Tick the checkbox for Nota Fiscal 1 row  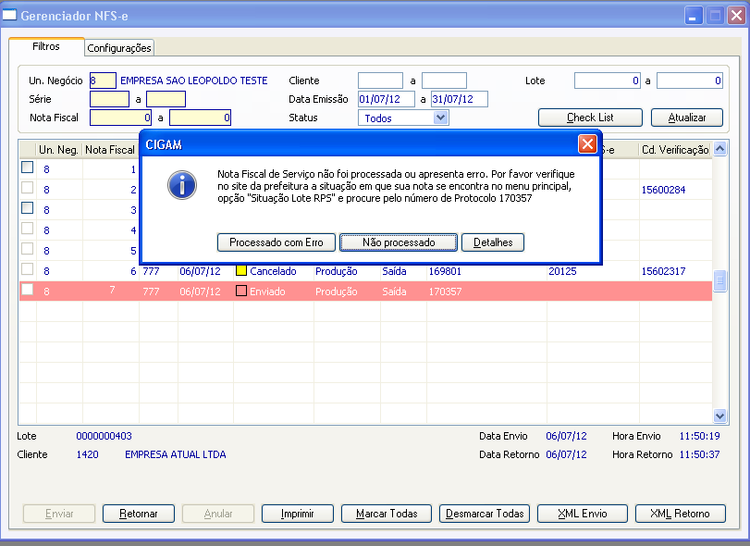coord(27,167)
